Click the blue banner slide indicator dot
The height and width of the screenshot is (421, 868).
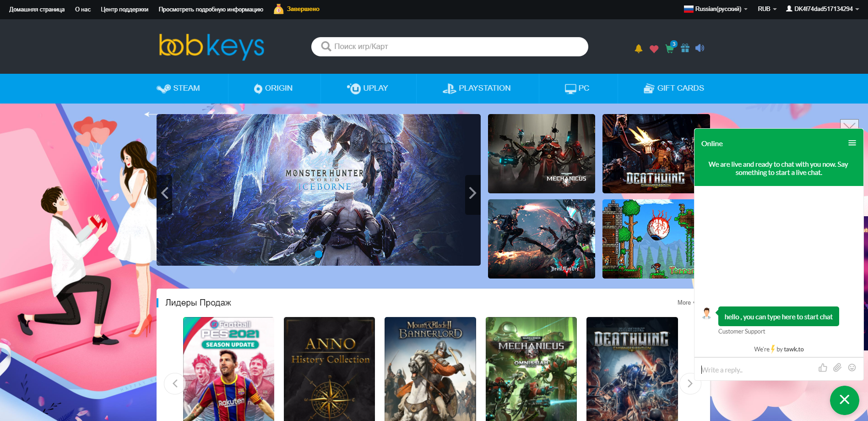(319, 254)
